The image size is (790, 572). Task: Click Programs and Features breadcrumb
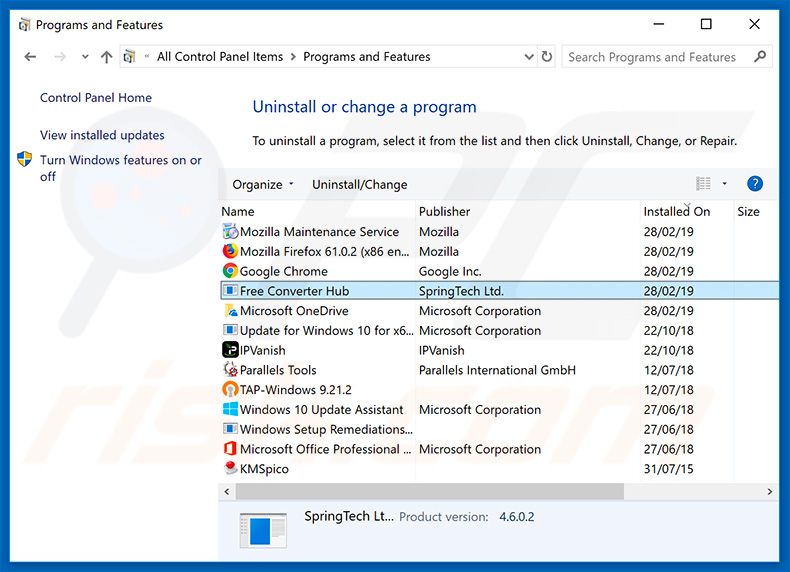366,56
